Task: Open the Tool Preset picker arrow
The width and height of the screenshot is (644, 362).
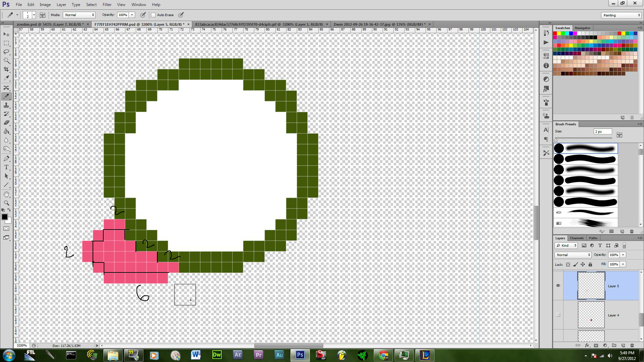Action: pyautogui.click(x=17, y=15)
